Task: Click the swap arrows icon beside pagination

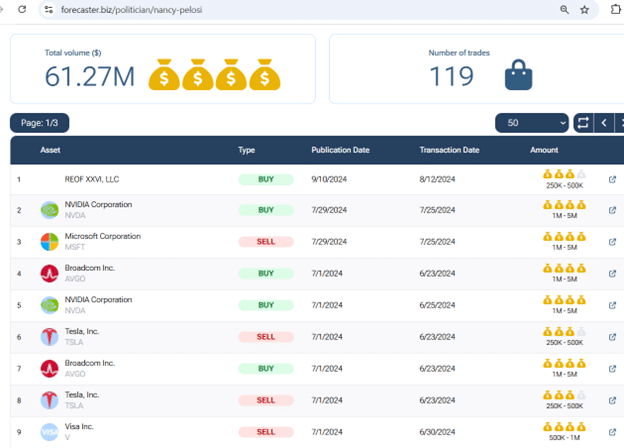Action: click(x=583, y=123)
